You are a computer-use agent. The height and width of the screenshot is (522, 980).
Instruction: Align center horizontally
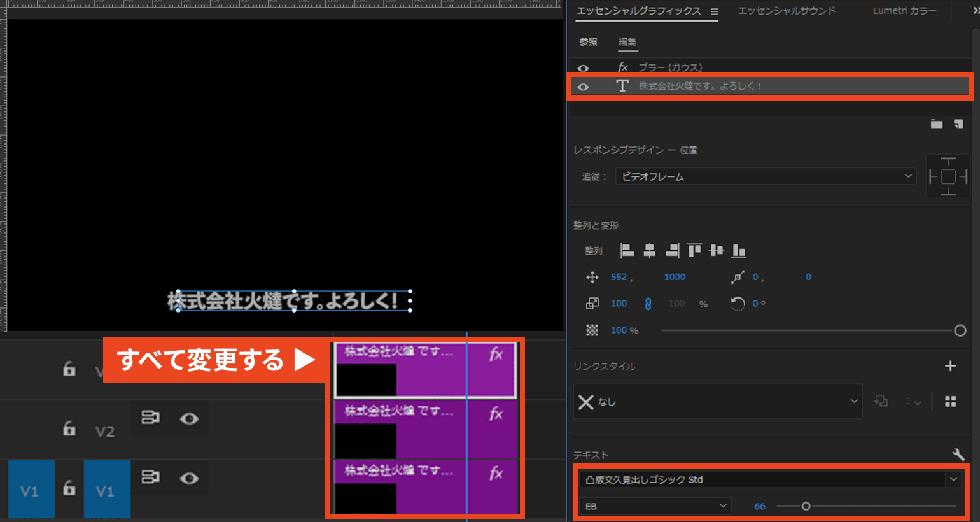click(x=650, y=251)
